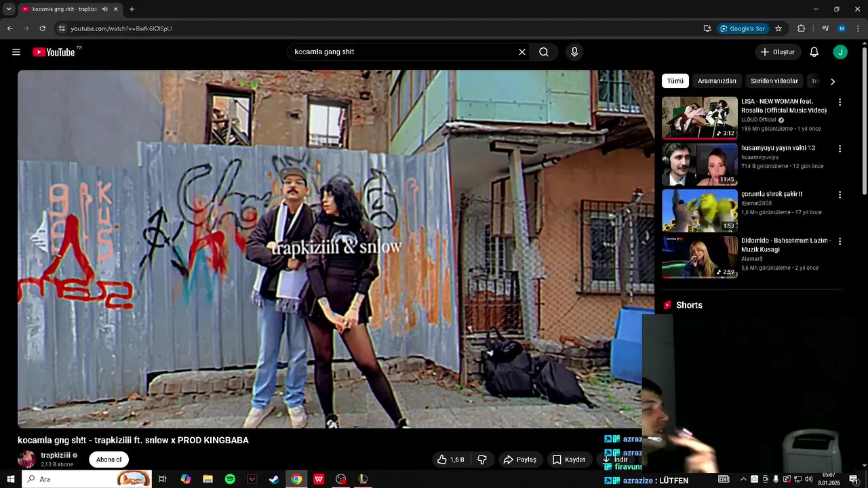Open Chrome extensions puzzle icon
Screen dimensions: 868x488
(x=802, y=28)
